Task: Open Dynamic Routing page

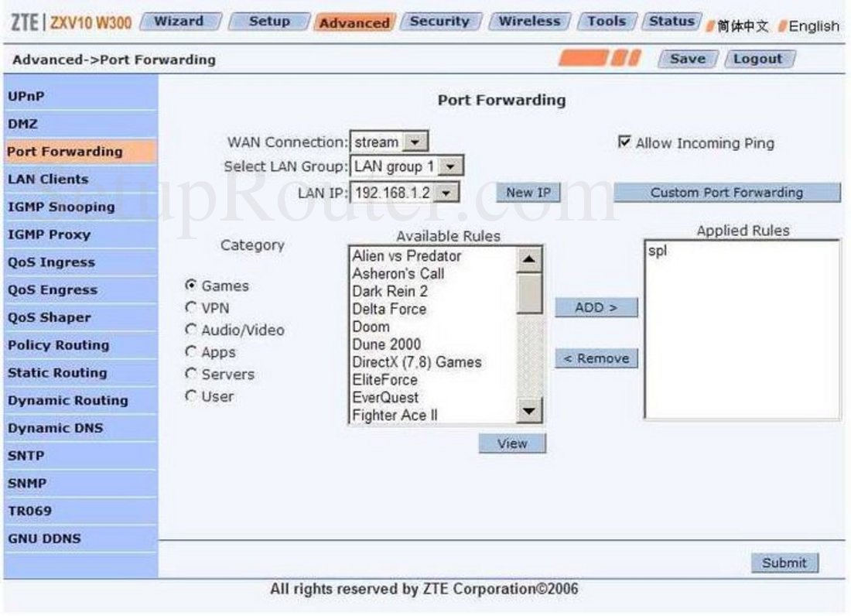Action: pos(80,401)
